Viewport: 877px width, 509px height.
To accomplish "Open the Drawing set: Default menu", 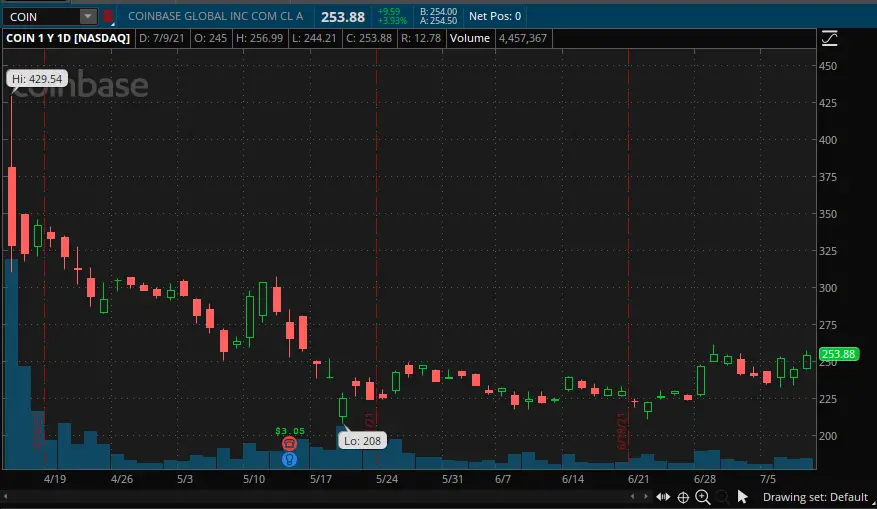I will tap(815, 497).
